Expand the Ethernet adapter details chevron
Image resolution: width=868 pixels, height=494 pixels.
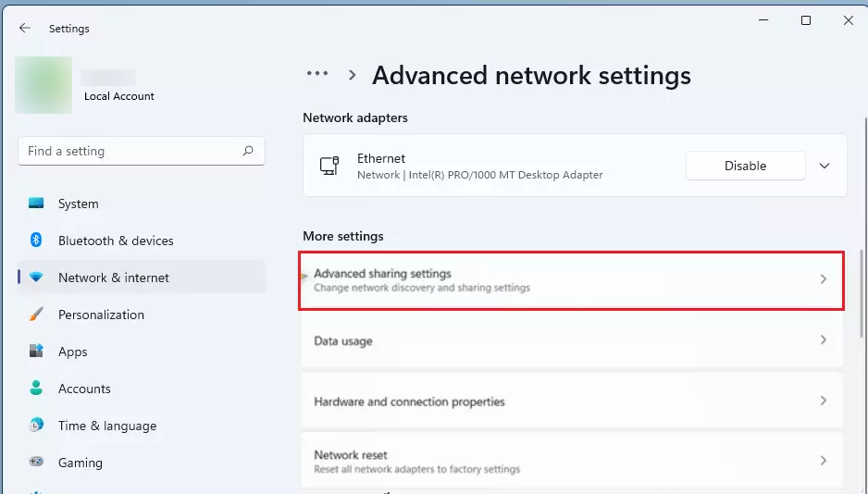[x=825, y=166]
